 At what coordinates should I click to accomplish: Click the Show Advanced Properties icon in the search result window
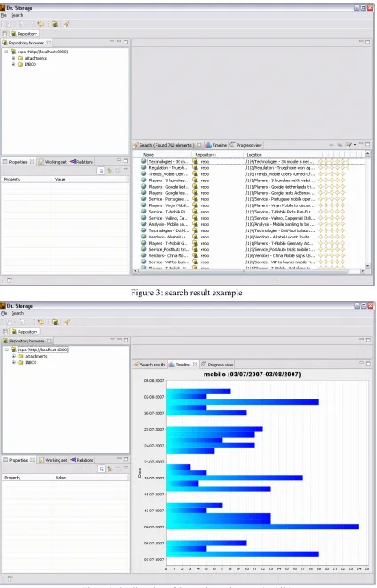(x=109, y=171)
